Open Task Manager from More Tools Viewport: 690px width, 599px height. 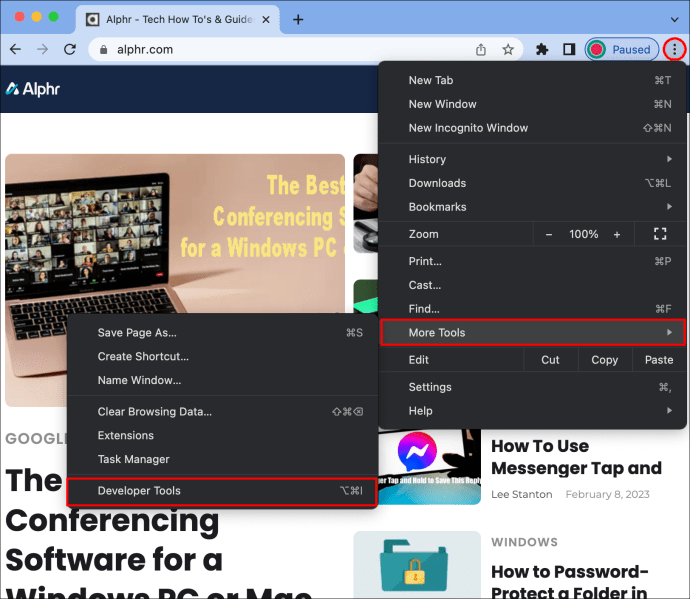coord(222,459)
